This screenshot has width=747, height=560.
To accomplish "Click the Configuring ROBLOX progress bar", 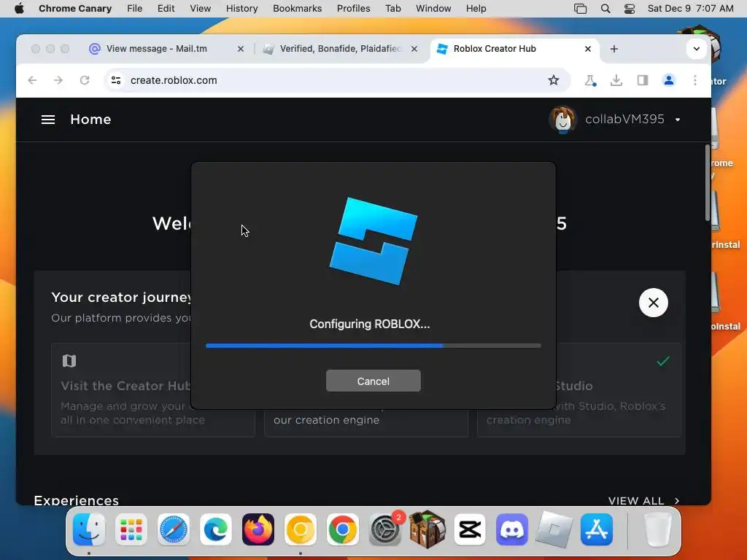I will 373,346.
